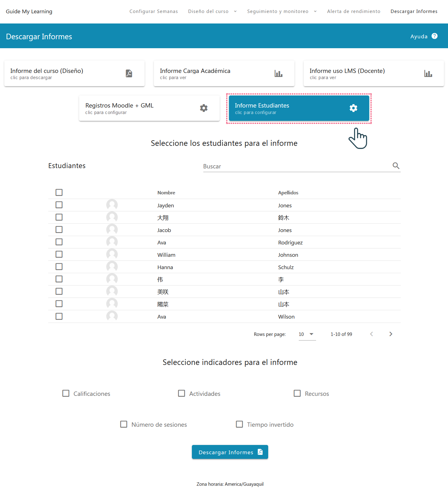The image size is (448, 491).
Task: Click bar chart icon on Informe Carga Académica card
Action: pyautogui.click(x=278, y=74)
